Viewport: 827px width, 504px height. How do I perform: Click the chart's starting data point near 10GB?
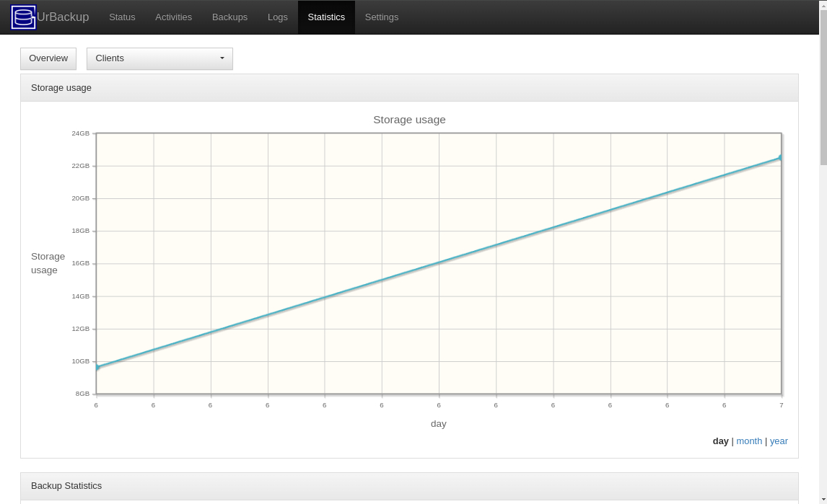(97, 368)
